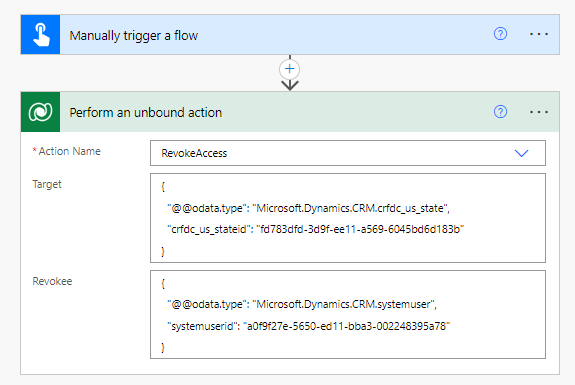Screen dimensions: 575x385
Task: Click the Microsoft.Dynamics.CRM.crfdc_us_state odata type line
Action: click(308, 208)
